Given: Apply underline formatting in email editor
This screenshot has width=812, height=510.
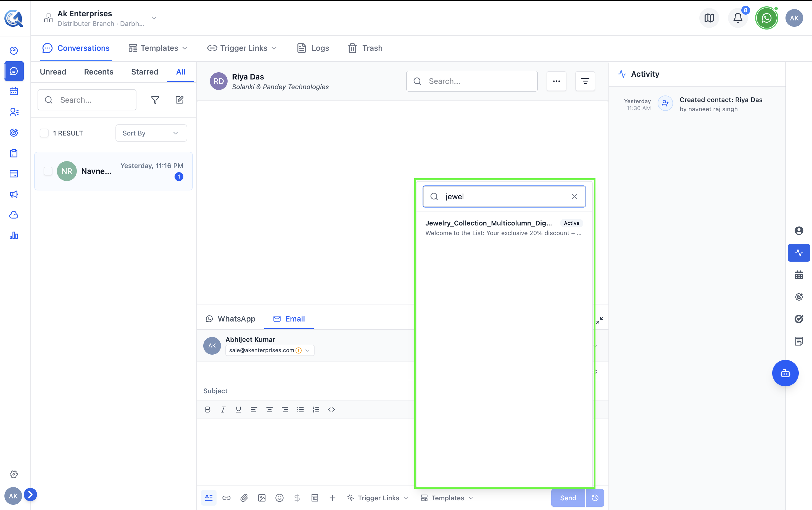Looking at the screenshot, I should click(238, 410).
